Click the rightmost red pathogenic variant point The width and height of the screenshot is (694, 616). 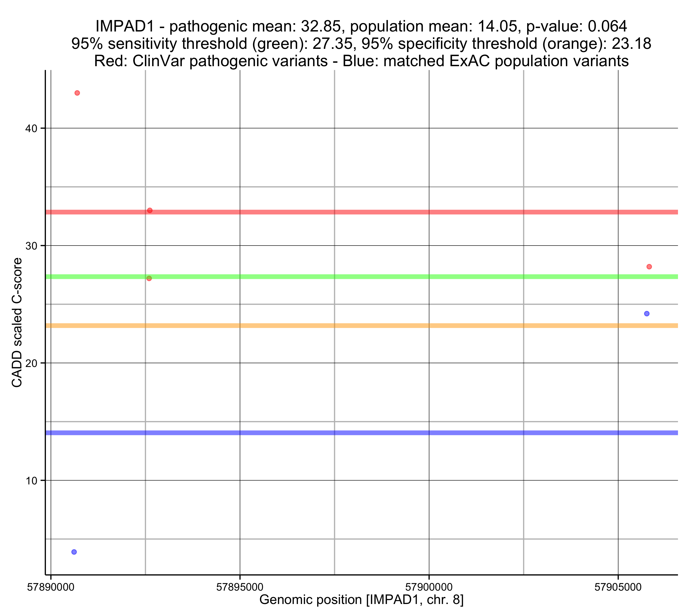point(649,267)
